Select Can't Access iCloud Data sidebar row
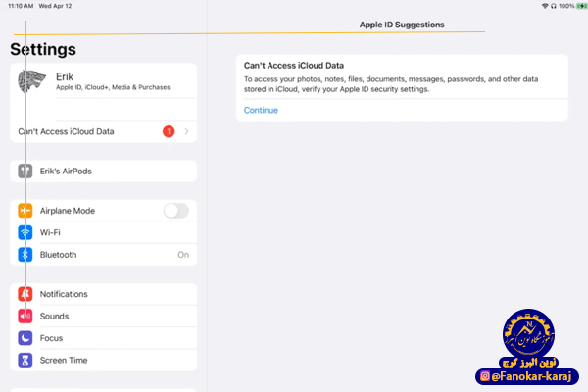Image resolution: width=588 pixels, height=392 pixels. [104, 131]
